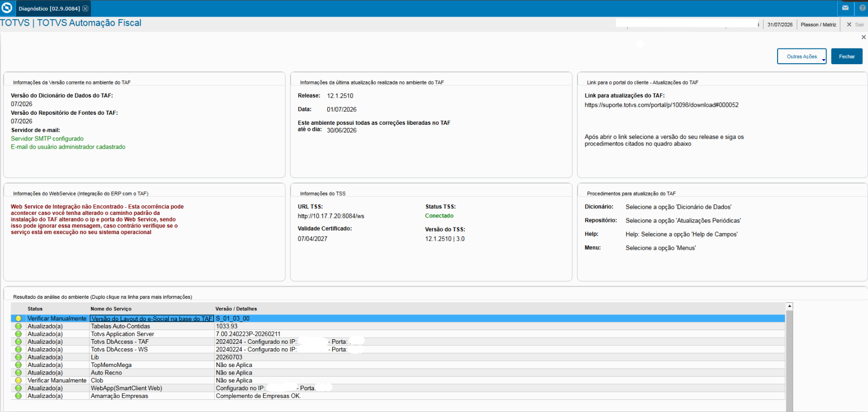This screenshot has height=412, width=868.
Task: Click "Selecione a opção 'Atualizações Periódicas'" text
Action: [x=683, y=221]
